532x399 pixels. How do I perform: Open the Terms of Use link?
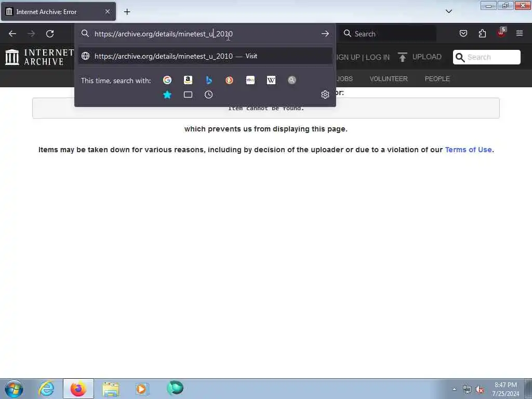(468, 150)
